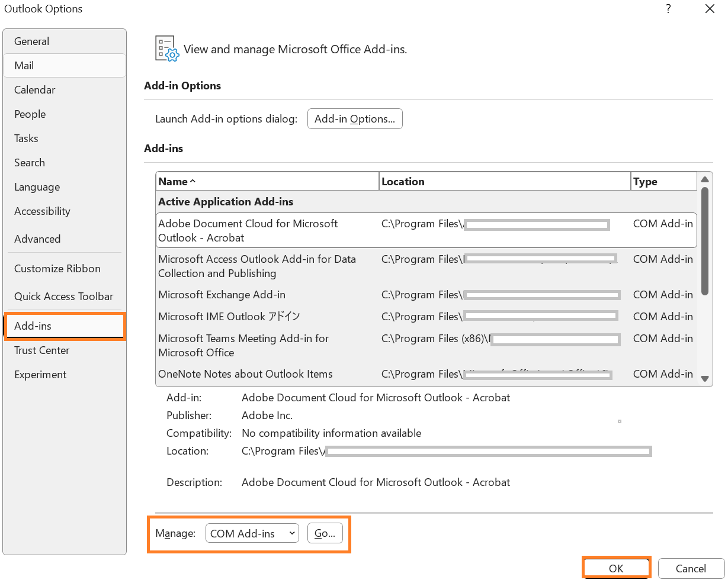Click the Add-in options gear icon in the header
This screenshot has width=728, height=583.
click(x=167, y=49)
